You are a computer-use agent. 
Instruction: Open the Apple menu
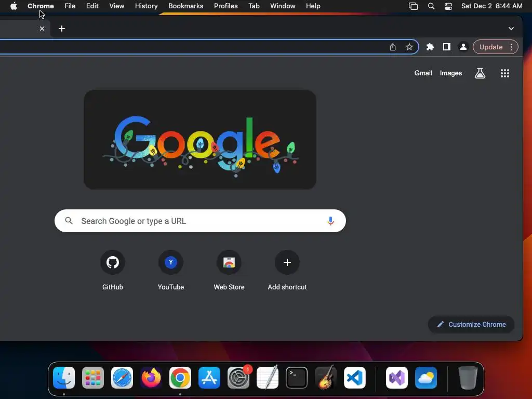[x=14, y=6]
